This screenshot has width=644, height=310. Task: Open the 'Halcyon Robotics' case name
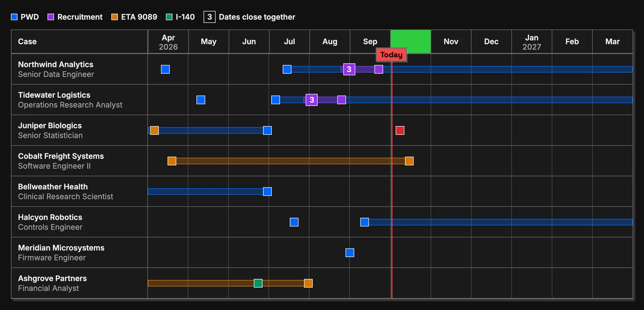tap(50, 217)
